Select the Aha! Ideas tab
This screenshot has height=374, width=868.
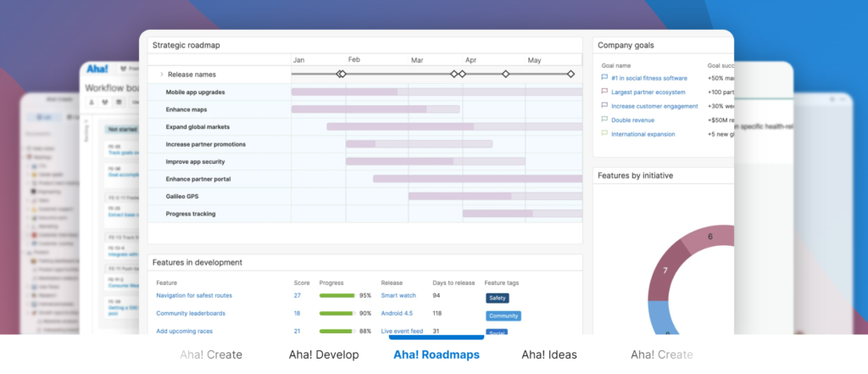(x=554, y=354)
